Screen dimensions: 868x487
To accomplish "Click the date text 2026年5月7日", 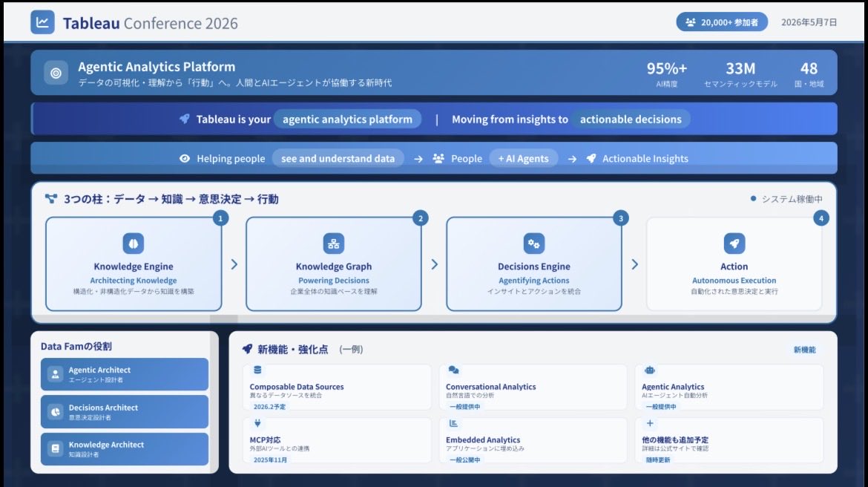I will [x=809, y=22].
